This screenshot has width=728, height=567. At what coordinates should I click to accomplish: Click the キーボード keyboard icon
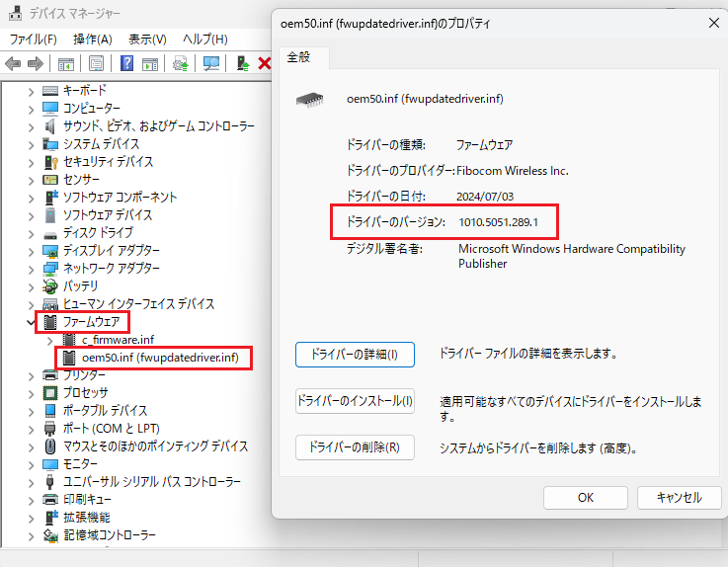(x=50, y=91)
